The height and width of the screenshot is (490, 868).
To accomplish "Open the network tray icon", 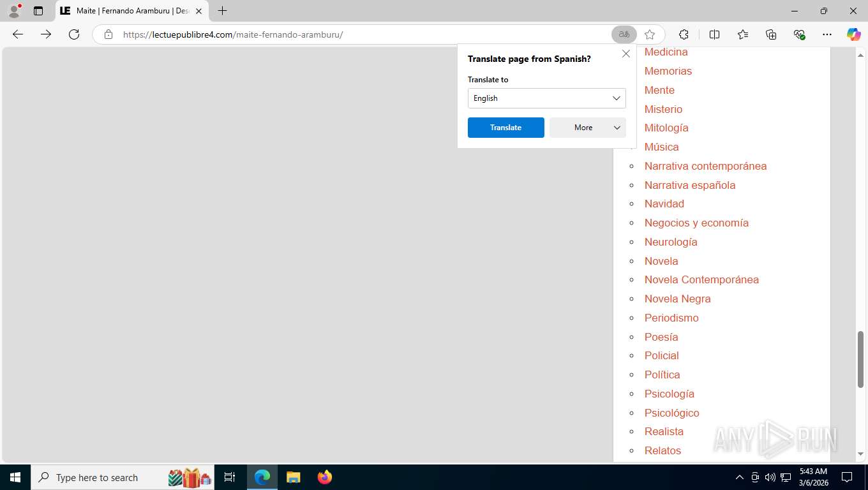I will pos(786,477).
